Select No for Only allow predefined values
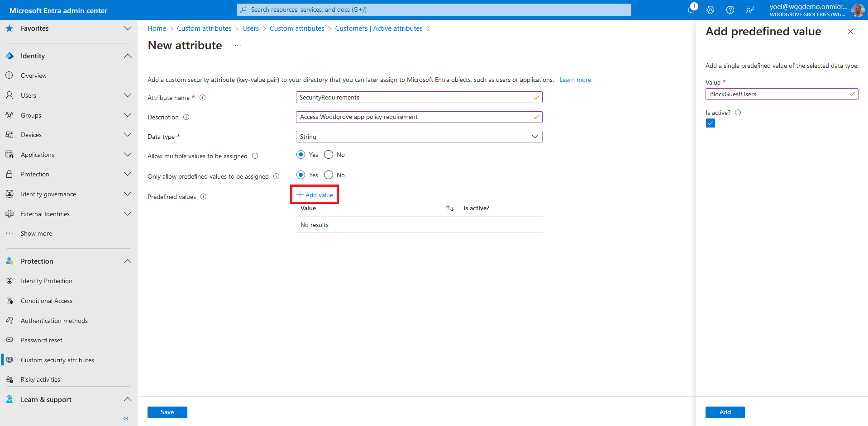 (329, 175)
